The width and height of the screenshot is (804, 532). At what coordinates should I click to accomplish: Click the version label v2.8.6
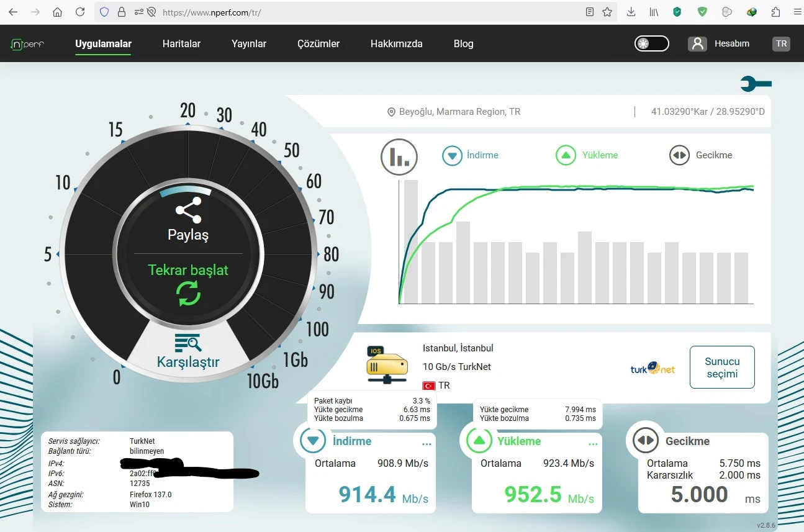point(767,525)
